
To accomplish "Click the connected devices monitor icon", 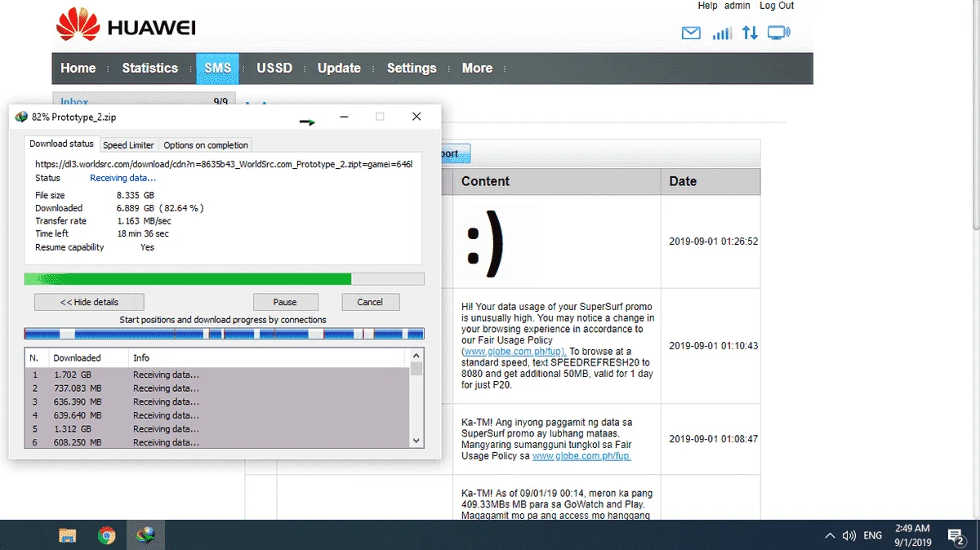I will [779, 33].
